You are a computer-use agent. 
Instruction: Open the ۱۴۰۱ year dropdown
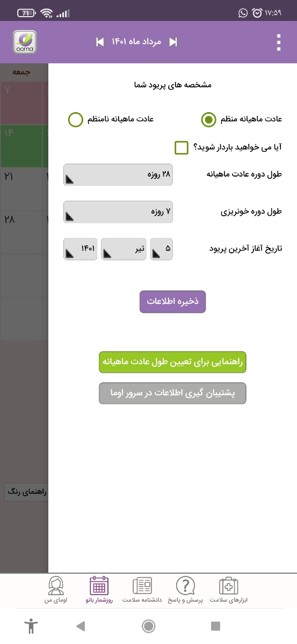(x=81, y=250)
